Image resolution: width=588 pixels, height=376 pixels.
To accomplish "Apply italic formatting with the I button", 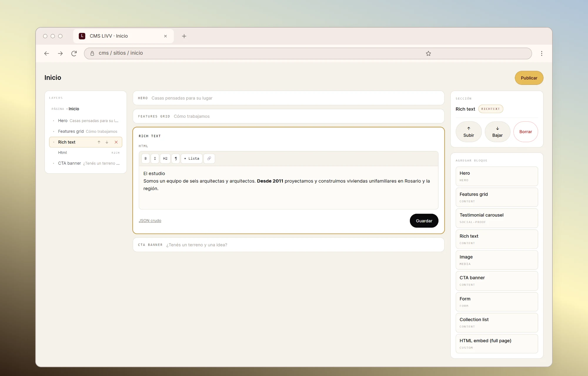I will pos(155,159).
